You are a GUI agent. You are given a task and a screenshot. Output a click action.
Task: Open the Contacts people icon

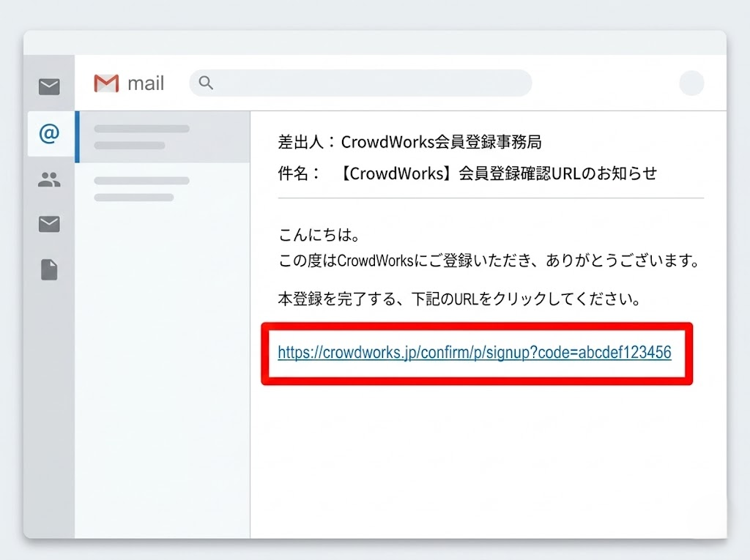pos(49,179)
